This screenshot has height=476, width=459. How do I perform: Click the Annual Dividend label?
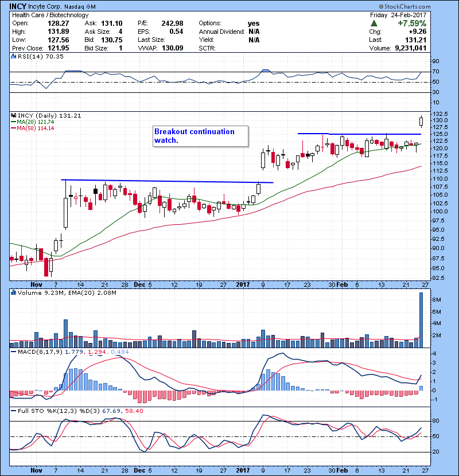point(221,32)
